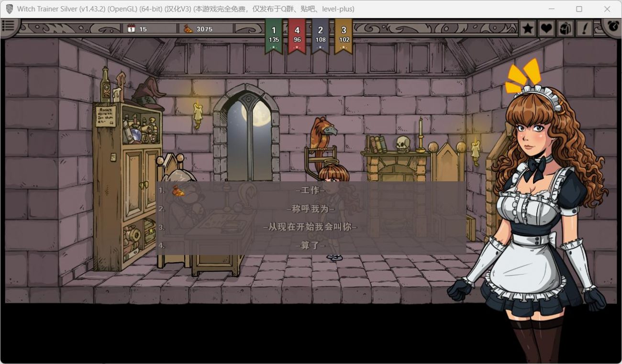The height and width of the screenshot is (364, 622).
Task: Open the backpack inventory icon
Action: click(566, 29)
